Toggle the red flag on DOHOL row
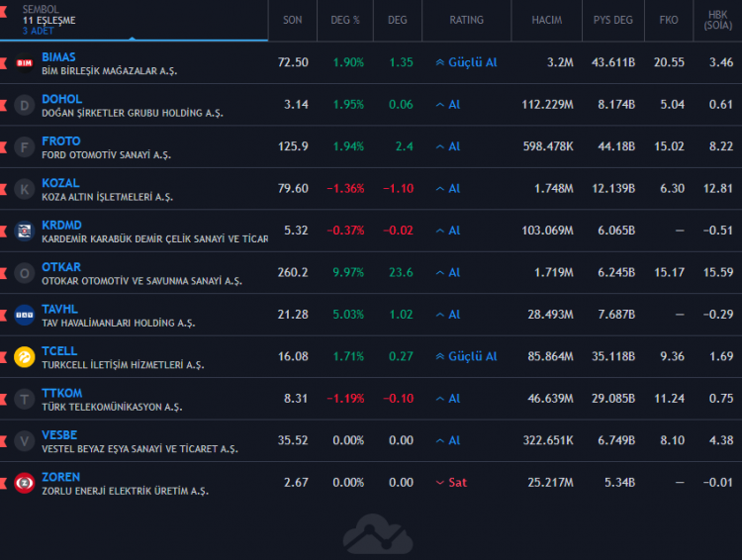Image resolution: width=742 pixels, height=560 pixels. click(x=3, y=105)
